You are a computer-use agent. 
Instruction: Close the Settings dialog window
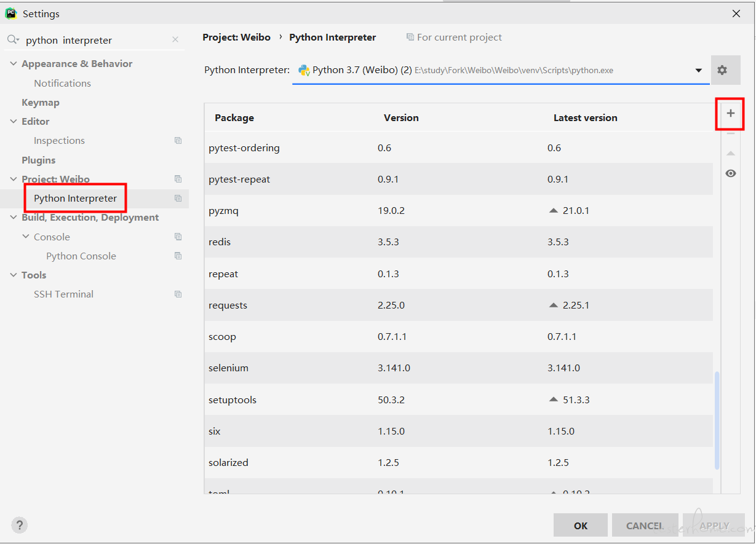[736, 14]
